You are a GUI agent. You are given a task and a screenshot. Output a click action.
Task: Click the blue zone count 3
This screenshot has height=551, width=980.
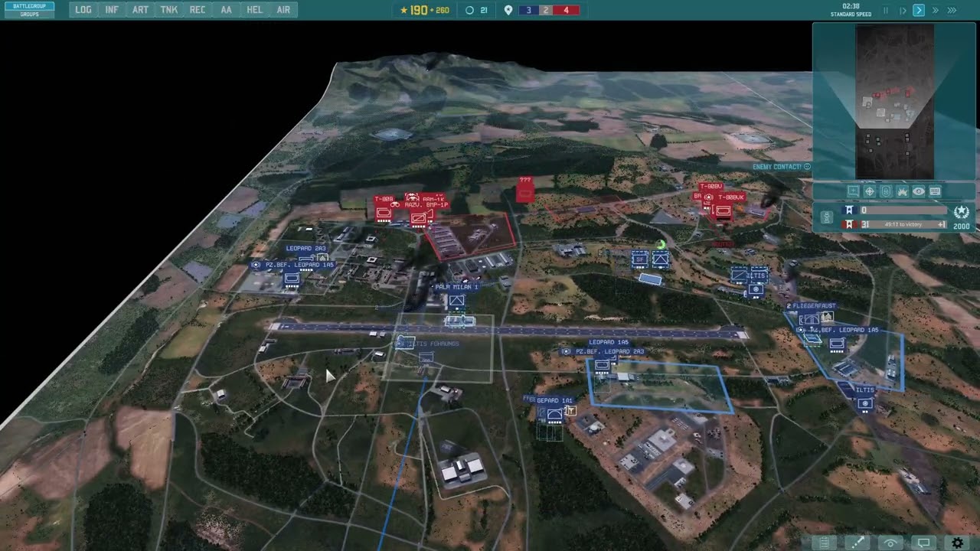tap(528, 10)
